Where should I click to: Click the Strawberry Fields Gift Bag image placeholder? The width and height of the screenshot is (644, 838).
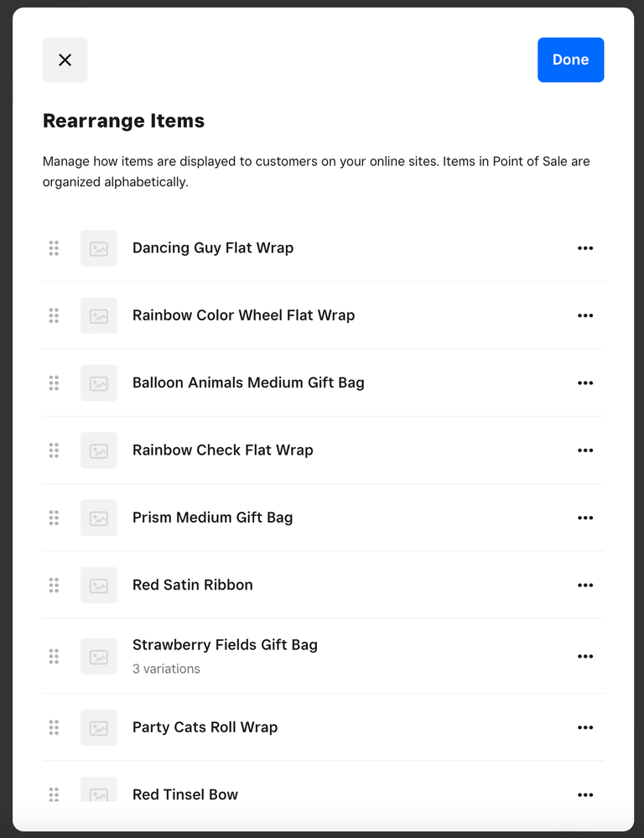click(99, 656)
